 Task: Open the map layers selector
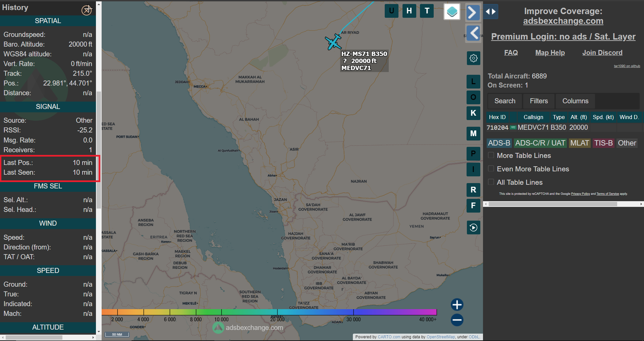click(452, 12)
